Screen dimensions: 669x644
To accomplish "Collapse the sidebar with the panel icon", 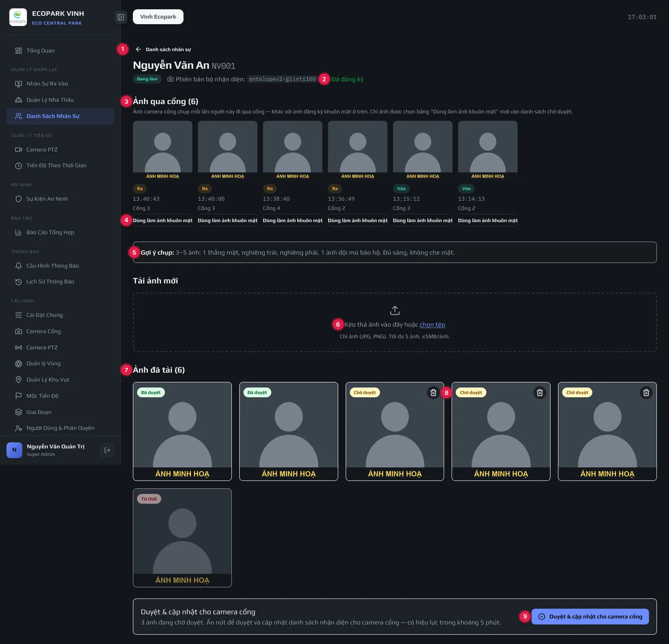I will 120,17.
